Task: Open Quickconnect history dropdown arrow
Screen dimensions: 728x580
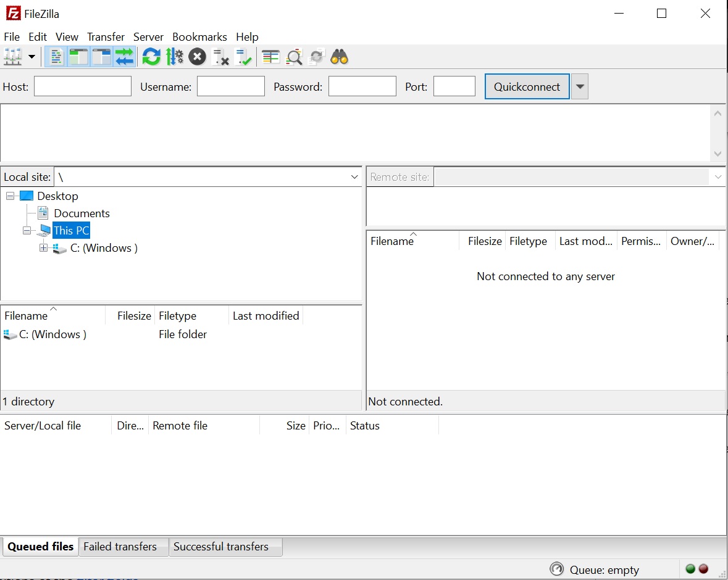Action: (x=580, y=87)
